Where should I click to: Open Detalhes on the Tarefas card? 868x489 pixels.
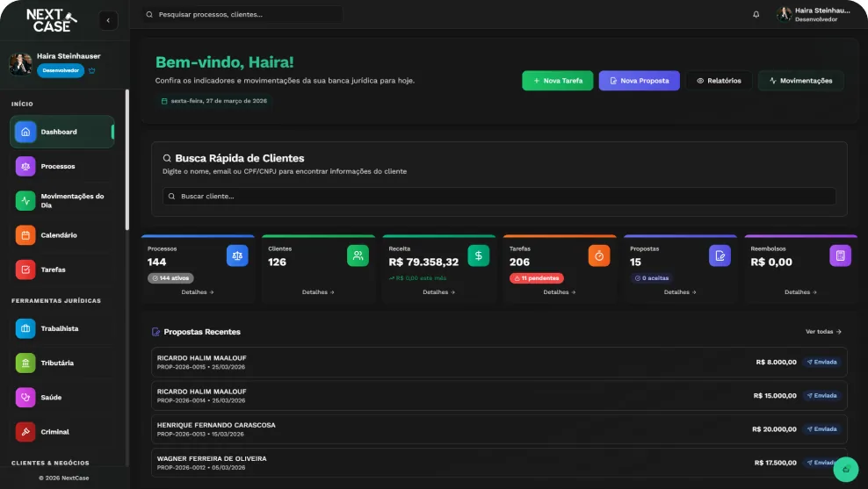click(x=560, y=292)
